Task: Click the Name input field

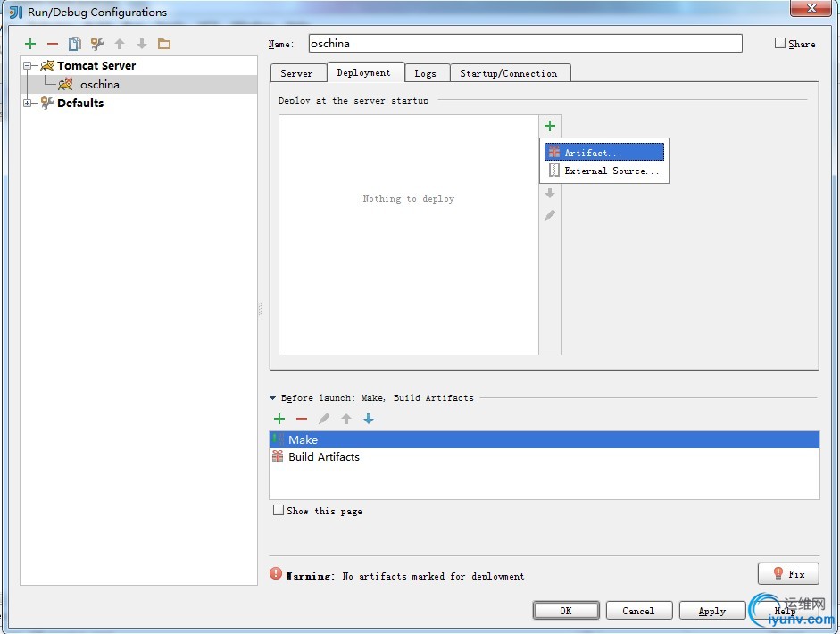Action: pyautogui.click(x=525, y=44)
